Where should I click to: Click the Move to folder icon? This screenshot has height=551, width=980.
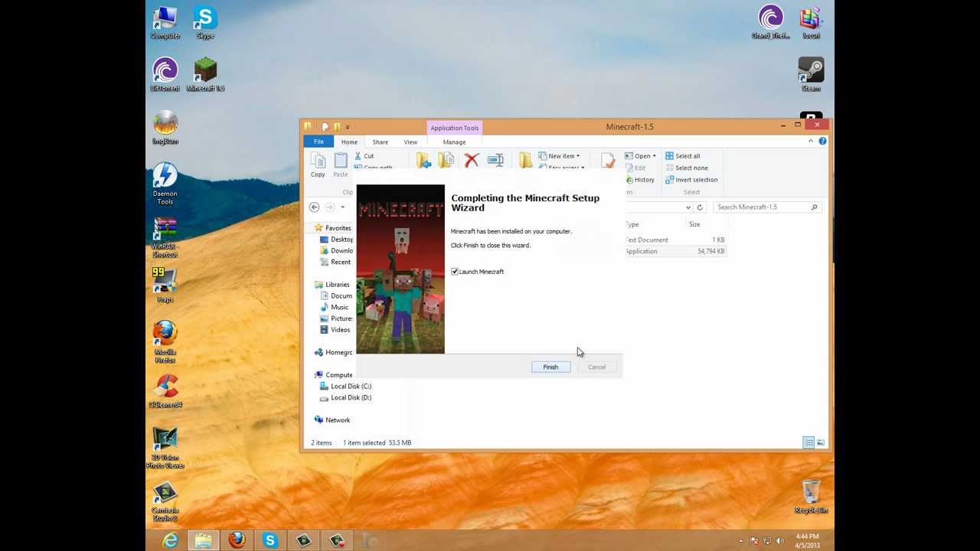click(x=423, y=161)
